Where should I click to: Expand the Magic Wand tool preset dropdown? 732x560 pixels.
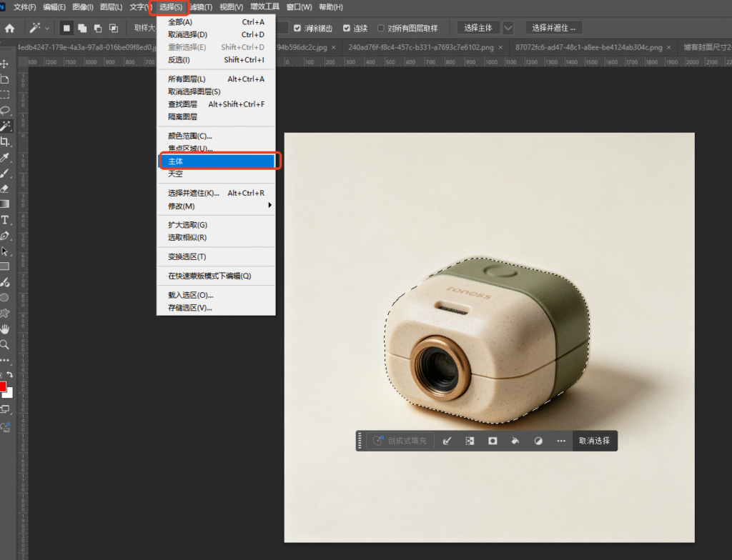pyautogui.click(x=47, y=29)
